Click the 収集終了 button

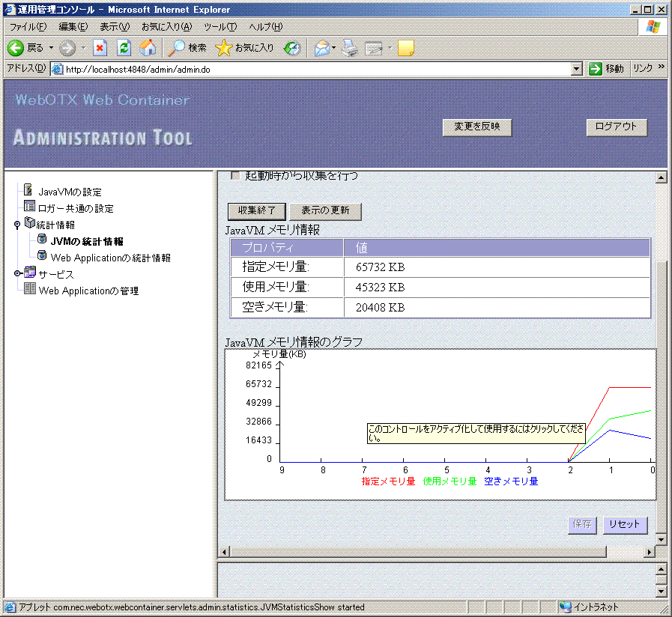click(x=257, y=211)
